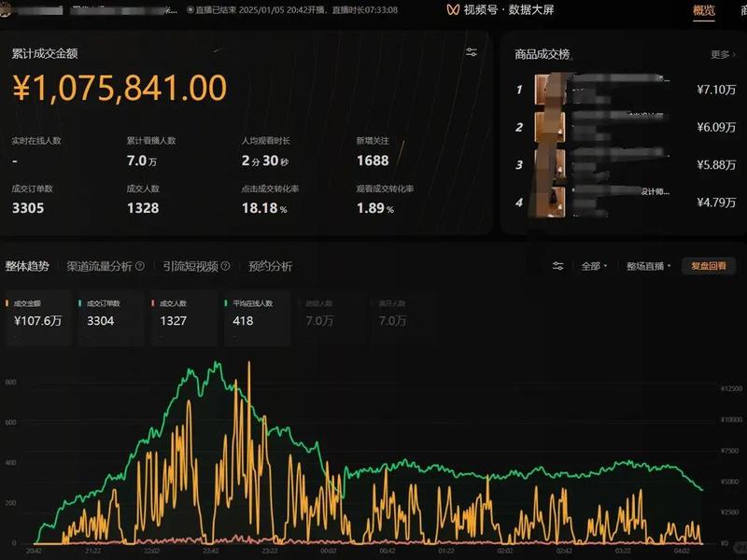Open the 全部 dropdown
747x560 pixels.
pos(594,266)
